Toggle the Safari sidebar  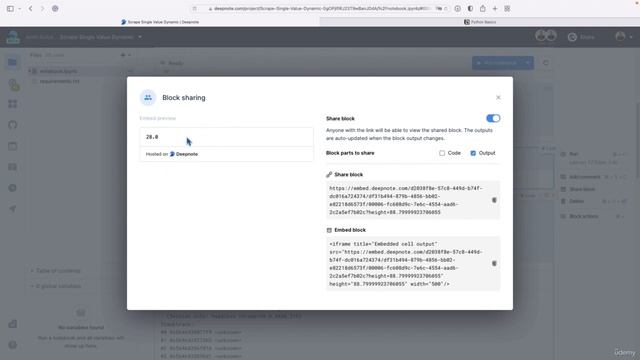10,9
